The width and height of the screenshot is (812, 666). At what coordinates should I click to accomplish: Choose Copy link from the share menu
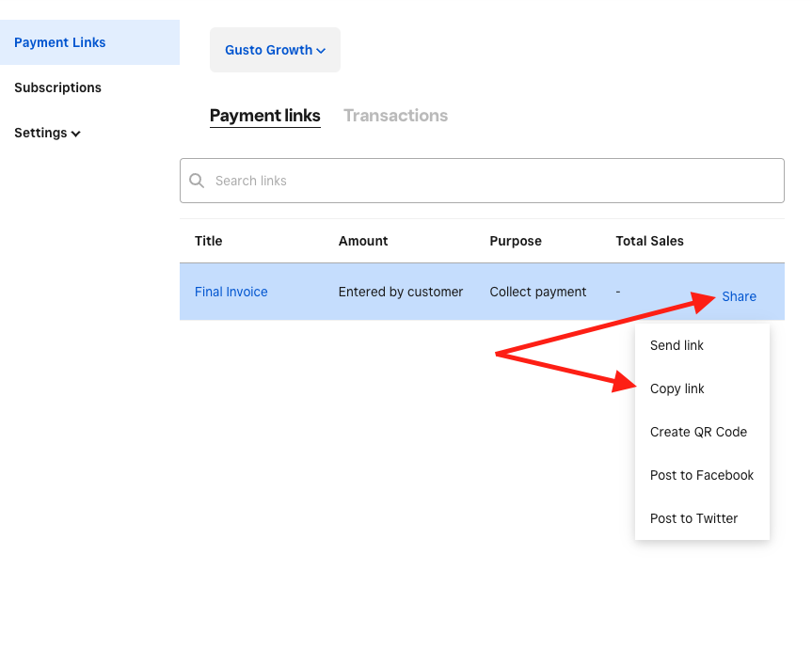click(702, 388)
